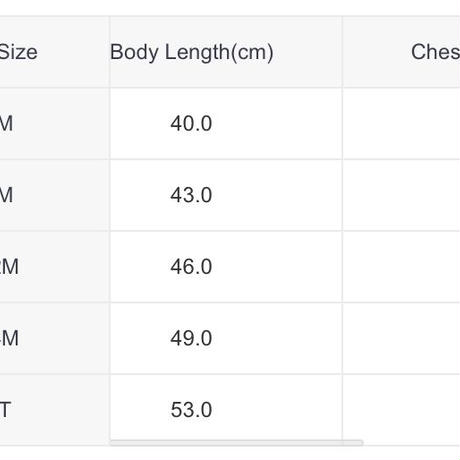460x460 pixels.
Task: Click the size cell in the 46.0 row
Action: coord(54,267)
